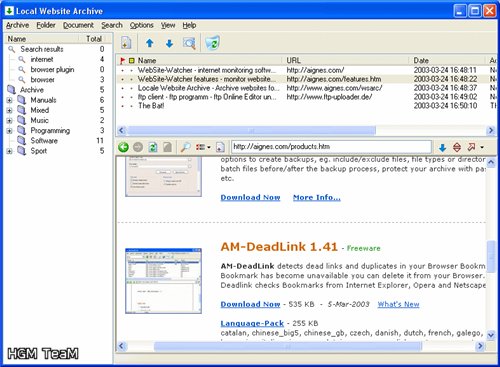Open the Options menu

[142, 25]
